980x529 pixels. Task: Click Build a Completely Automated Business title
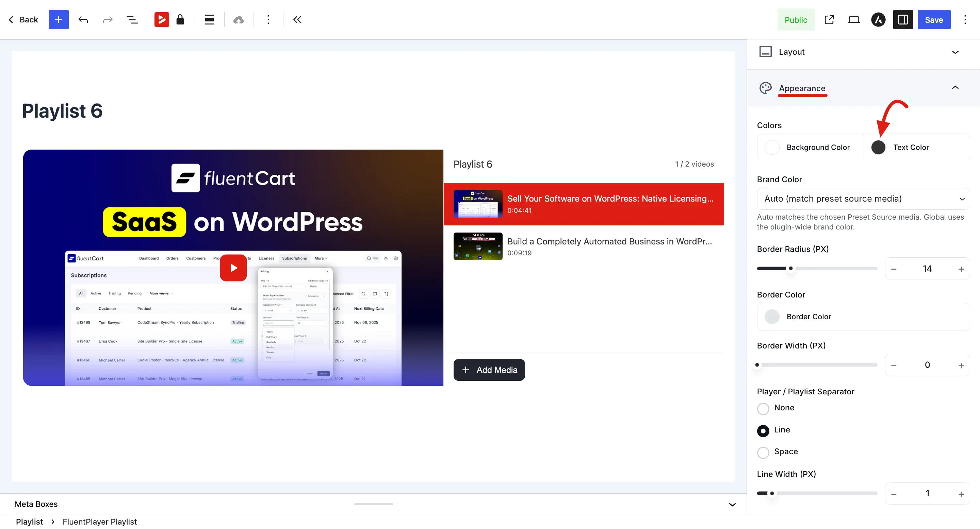609,241
